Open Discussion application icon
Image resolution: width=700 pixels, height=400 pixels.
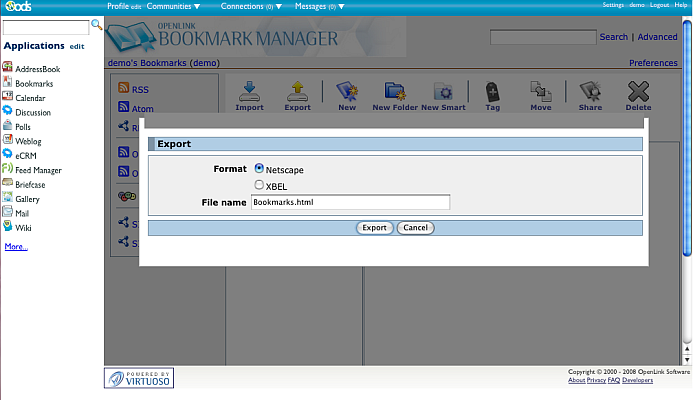click(x=7, y=110)
